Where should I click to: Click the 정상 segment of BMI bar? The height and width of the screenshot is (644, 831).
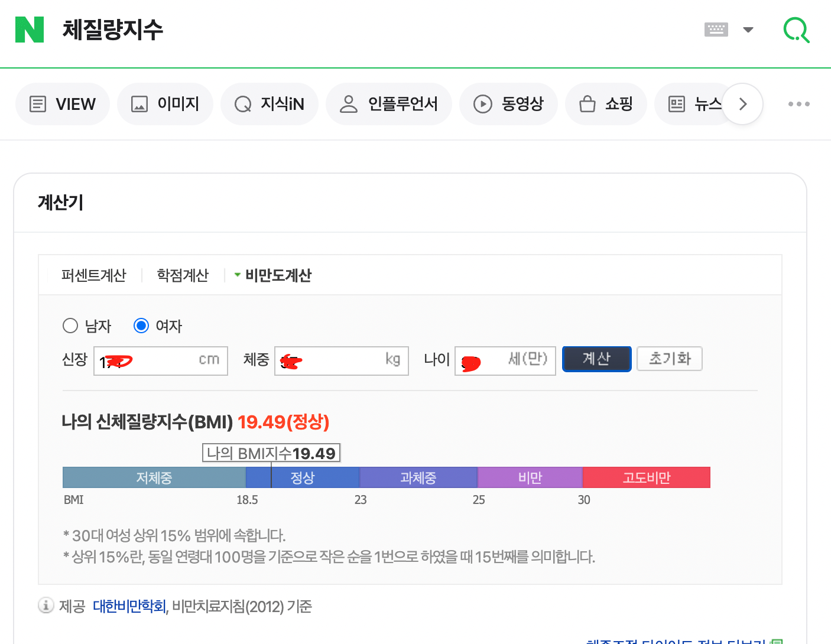303,477
